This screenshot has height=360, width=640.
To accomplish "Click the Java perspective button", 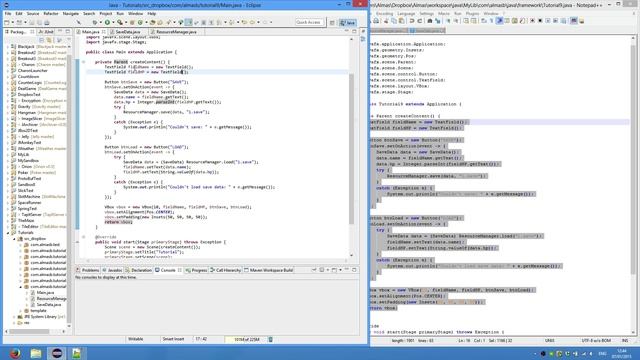I will click(347, 23).
